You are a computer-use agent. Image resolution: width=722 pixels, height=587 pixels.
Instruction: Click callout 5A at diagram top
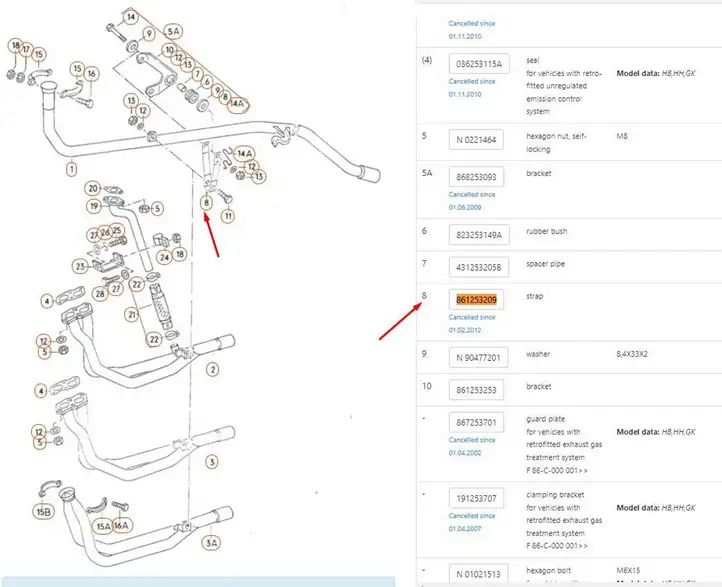tap(173, 32)
